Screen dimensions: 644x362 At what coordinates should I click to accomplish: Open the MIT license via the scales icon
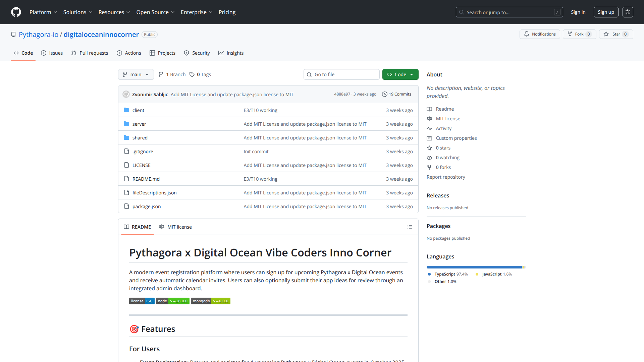click(x=429, y=119)
